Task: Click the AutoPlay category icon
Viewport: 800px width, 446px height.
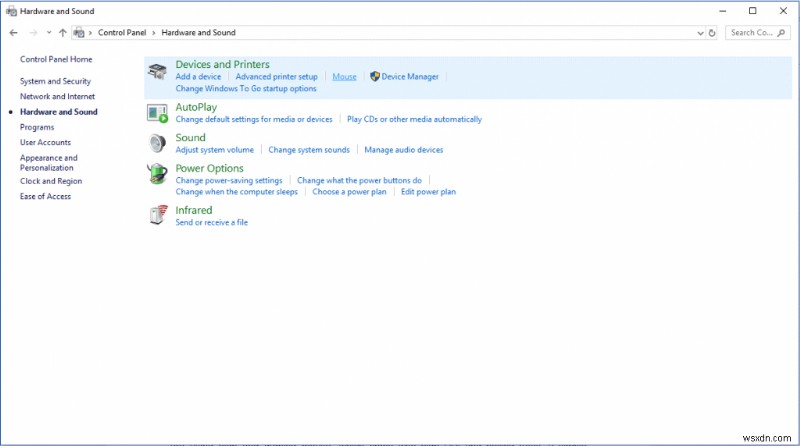Action: coord(157,113)
